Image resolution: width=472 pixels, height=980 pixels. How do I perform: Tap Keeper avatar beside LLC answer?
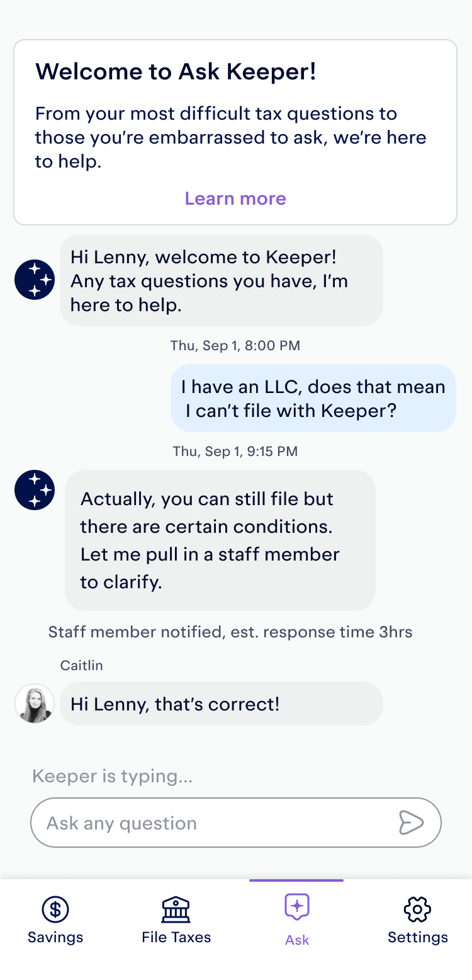pyautogui.click(x=35, y=490)
